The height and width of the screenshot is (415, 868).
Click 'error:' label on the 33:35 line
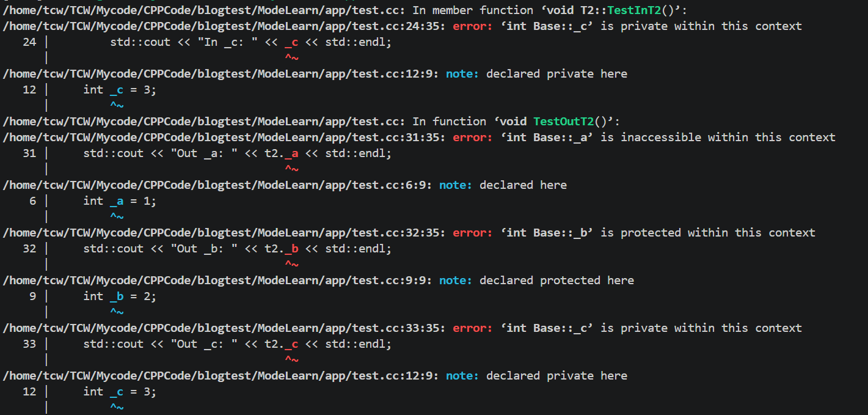473,328
